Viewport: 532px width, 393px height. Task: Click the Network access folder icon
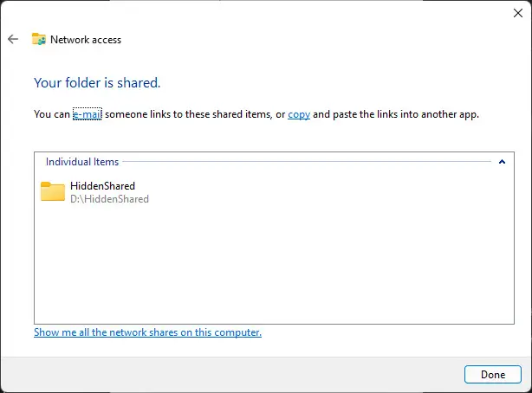click(39, 39)
